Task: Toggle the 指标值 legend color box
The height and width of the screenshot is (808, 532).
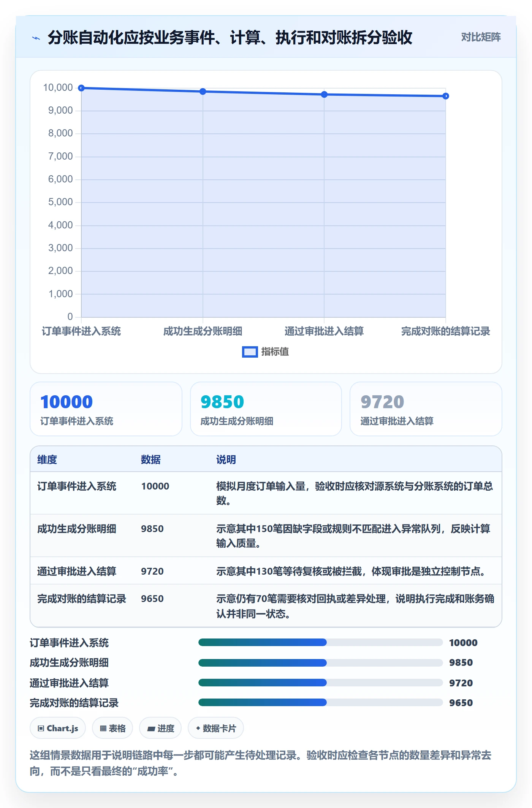Action: pos(250,352)
